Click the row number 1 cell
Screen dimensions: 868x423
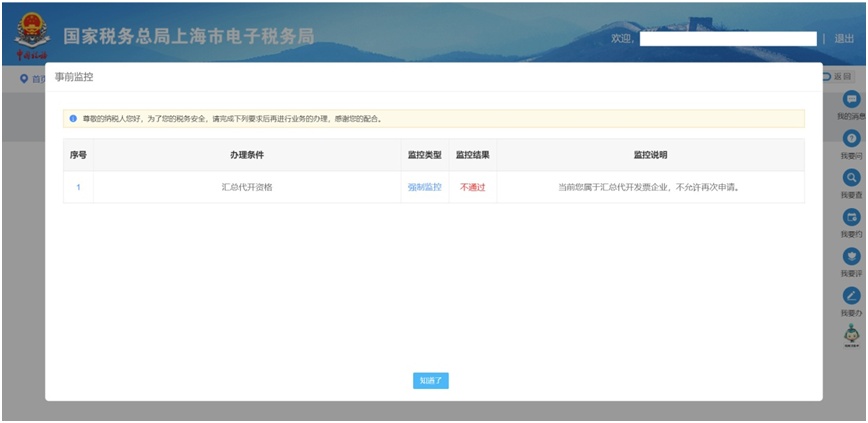78,187
